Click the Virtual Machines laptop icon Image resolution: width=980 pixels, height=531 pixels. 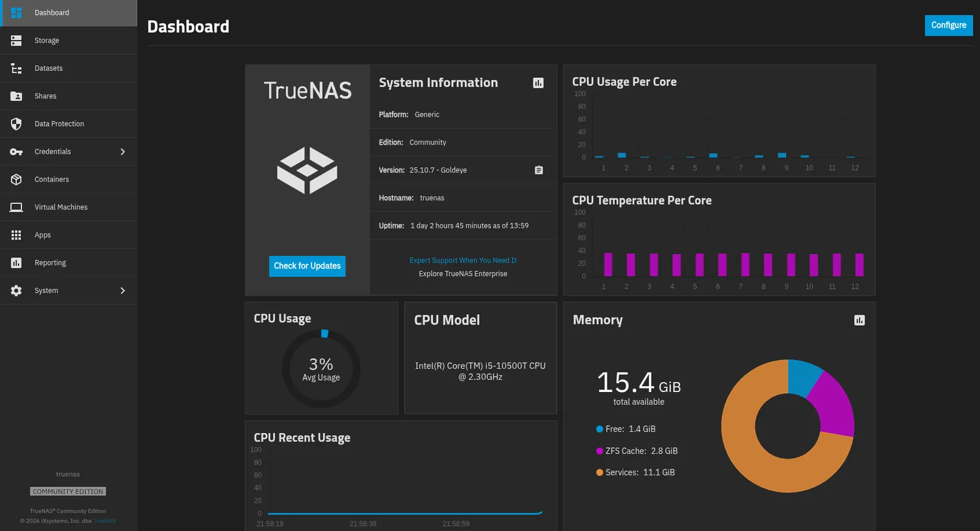(17, 207)
